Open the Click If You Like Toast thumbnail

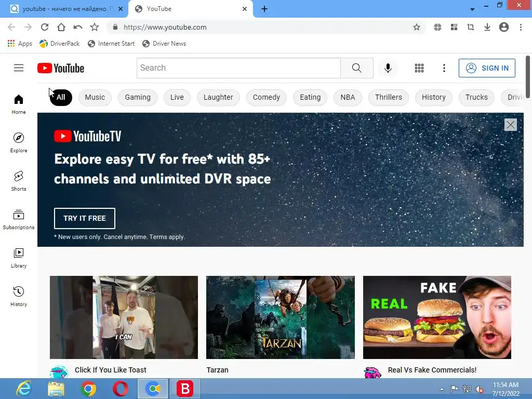(124, 317)
